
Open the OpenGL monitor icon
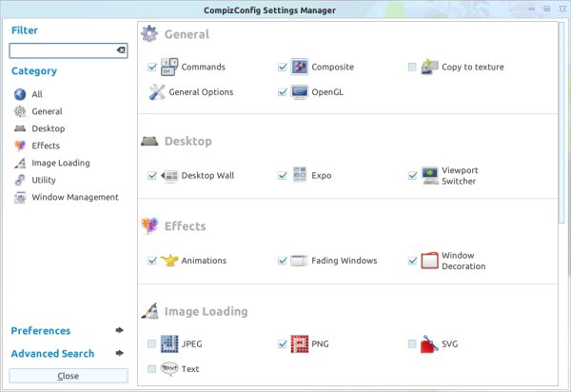300,92
